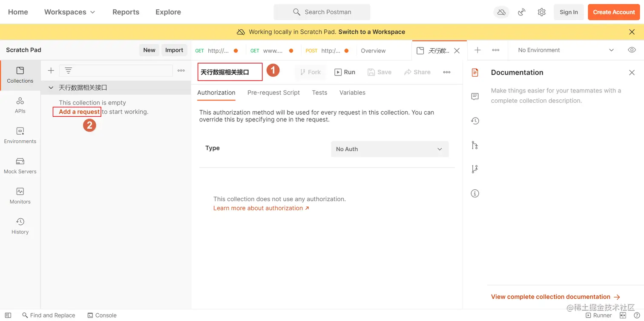
Task: Open the Collections sidebar panel
Action: (20, 75)
